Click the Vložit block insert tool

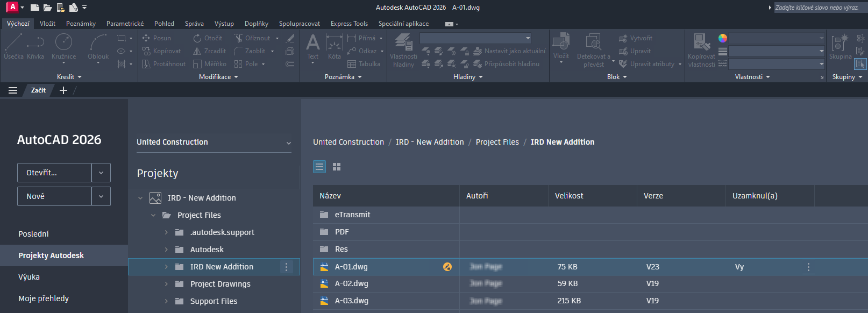point(561,45)
